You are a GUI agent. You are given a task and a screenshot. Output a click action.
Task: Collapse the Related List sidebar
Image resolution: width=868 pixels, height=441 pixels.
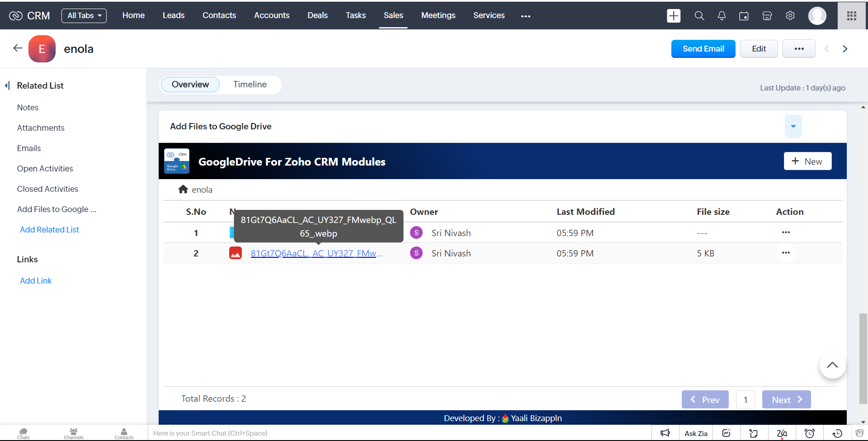point(7,85)
